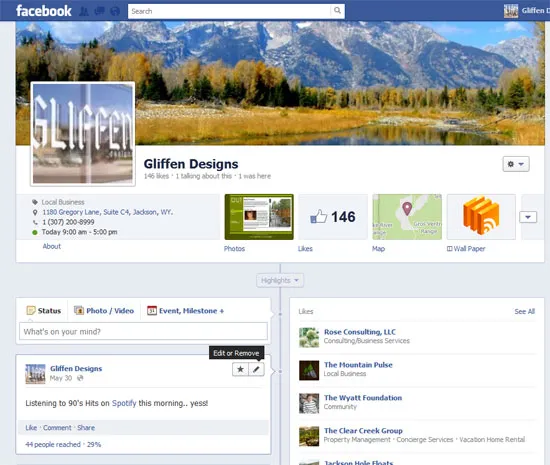The width and height of the screenshot is (550, 465).
Task: Open the Wall Paper RSS app tile
Action: [x=481, y=217]
